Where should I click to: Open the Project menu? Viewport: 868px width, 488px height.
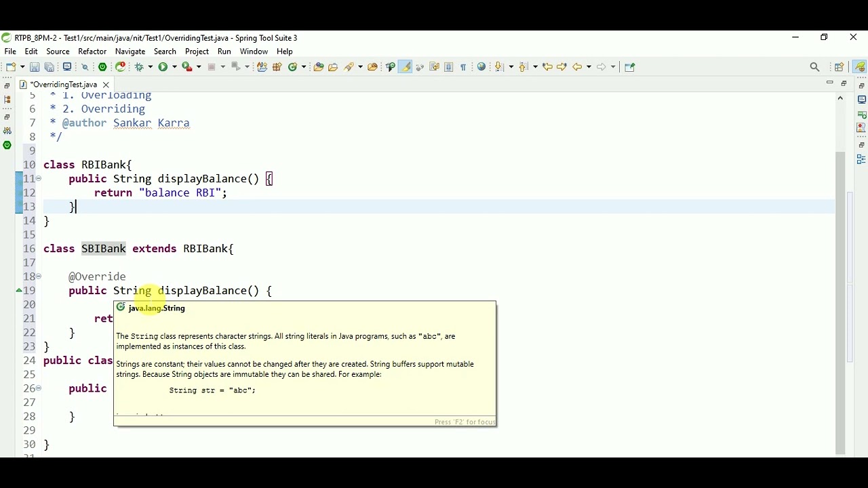[197, 52]
